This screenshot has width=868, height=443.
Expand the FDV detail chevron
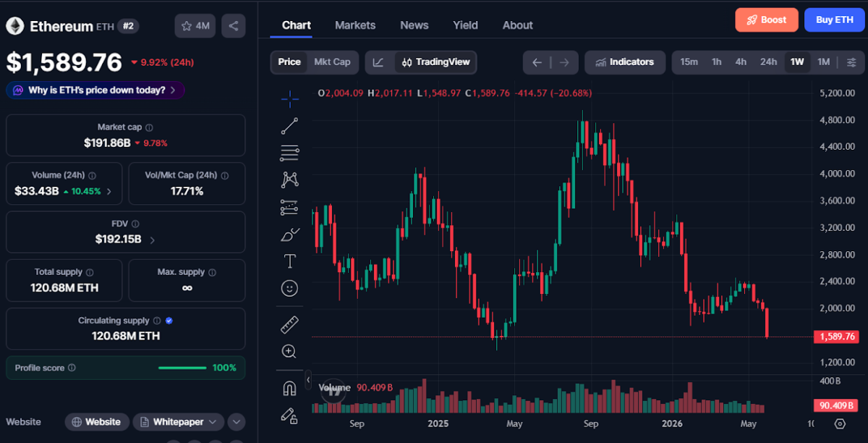pyautogui.click(x=152, y=240)
